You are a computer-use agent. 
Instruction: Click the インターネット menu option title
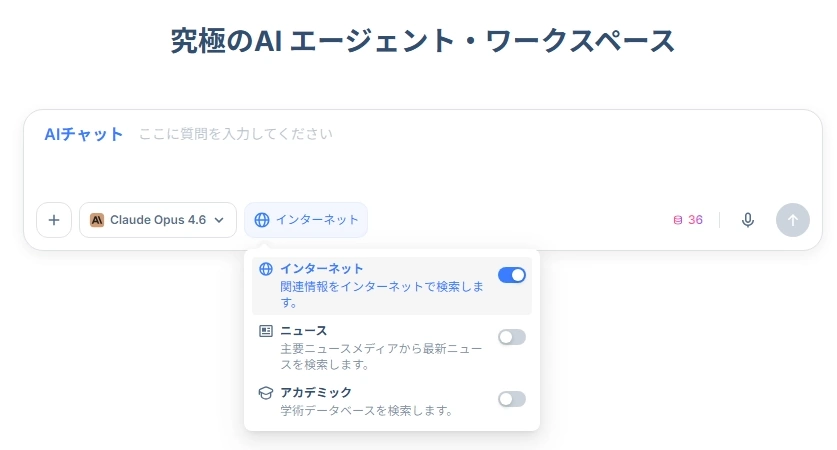point(321,269)
